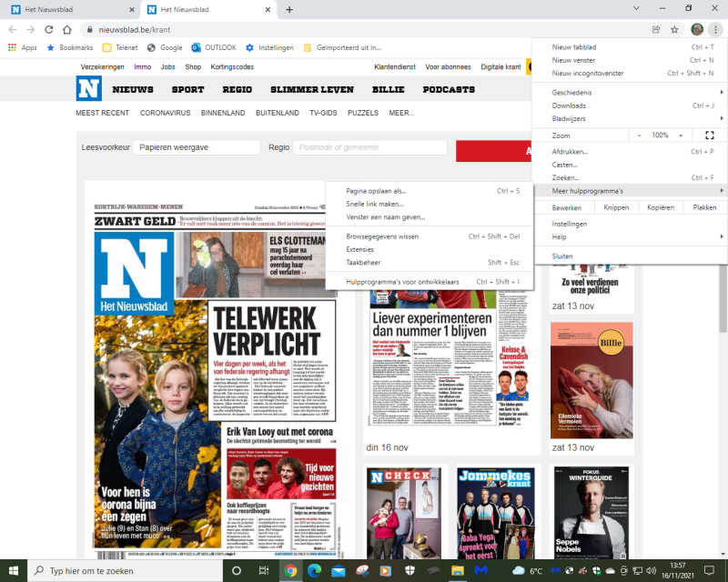
Task: Open Microsoft Edge from the taskbar
Action: (x=314, y=570)
